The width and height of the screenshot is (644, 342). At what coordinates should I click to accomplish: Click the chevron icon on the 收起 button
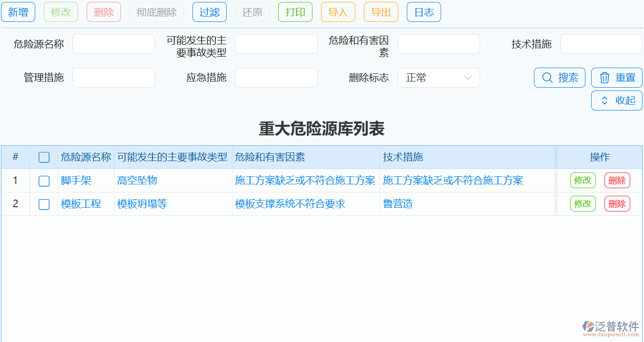605,100
